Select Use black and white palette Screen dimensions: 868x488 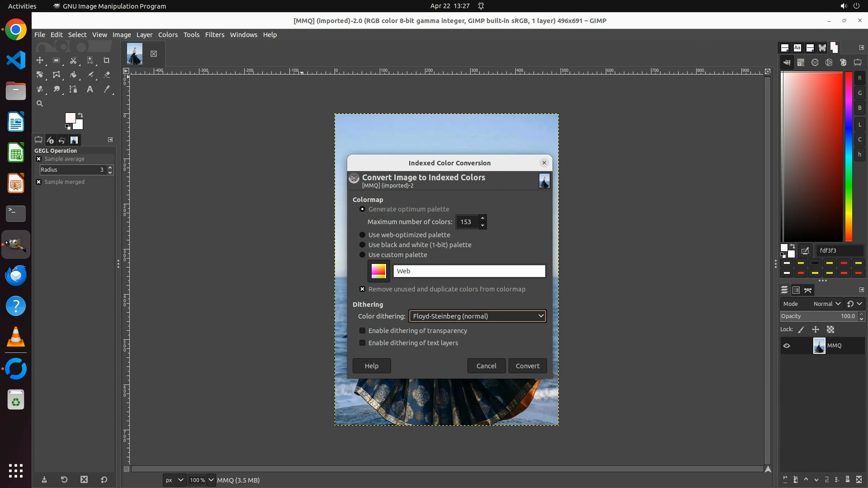click(x=362, y=245)
